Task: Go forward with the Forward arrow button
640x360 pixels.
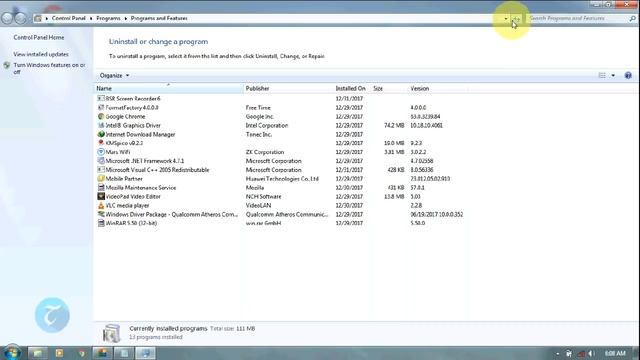Action: tap(20, 18)
